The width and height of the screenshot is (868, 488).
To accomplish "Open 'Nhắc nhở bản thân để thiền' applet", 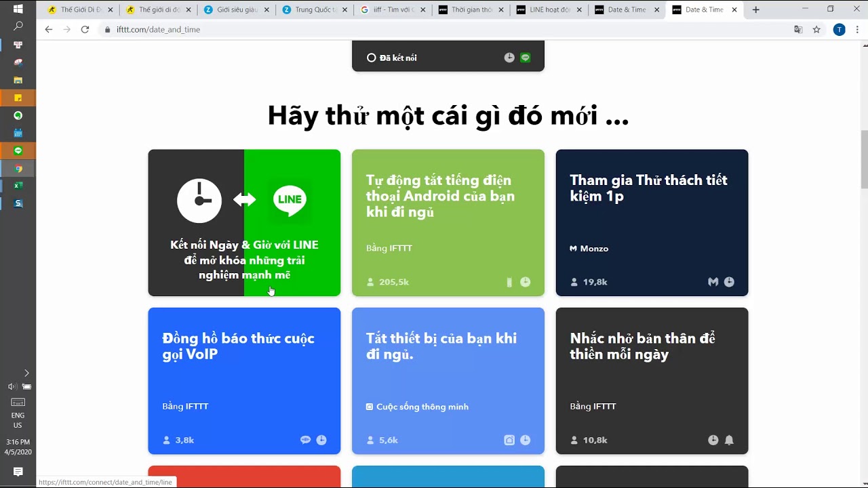I will pyautogui.click(x=652, y=381).
